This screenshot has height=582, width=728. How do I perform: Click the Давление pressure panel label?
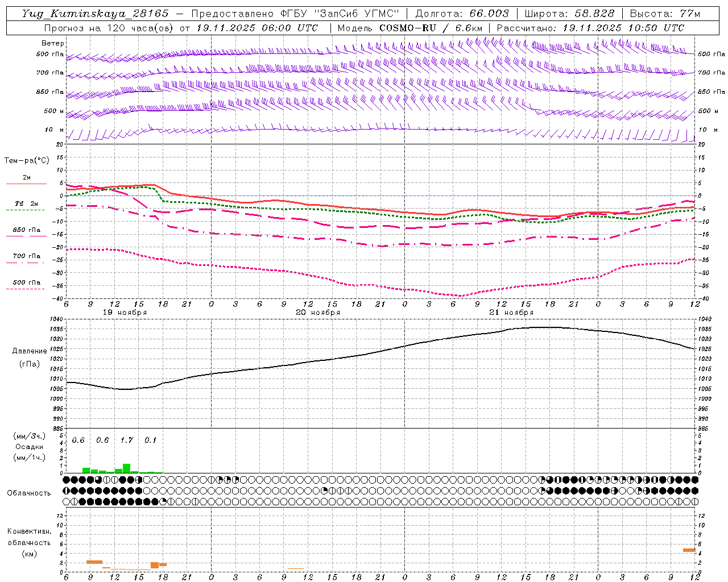tap(30, 351)
